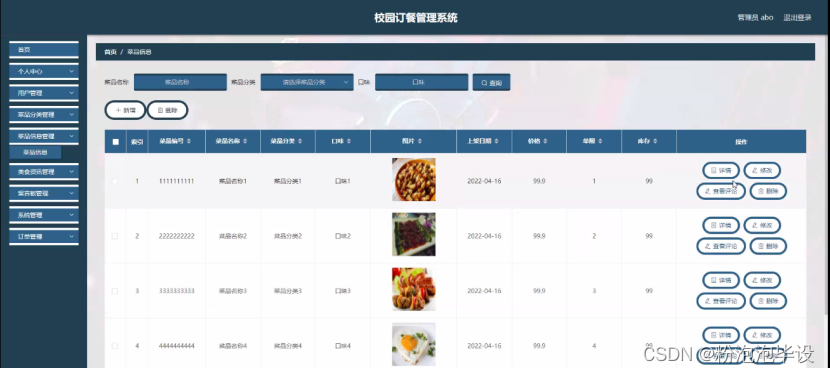Image resolution: width=830 pixels, height=373 pixels.
Task: Click the 管理员 abo account label
Action: (x=755, y=17)
